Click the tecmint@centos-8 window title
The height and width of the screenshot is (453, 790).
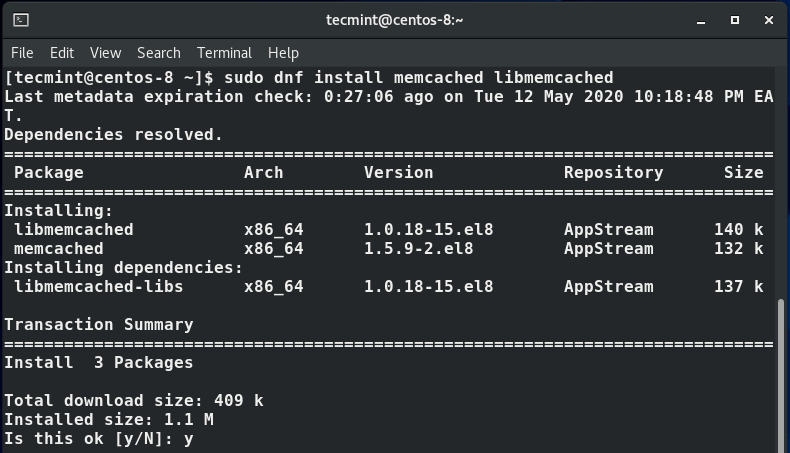coord(395,20)
